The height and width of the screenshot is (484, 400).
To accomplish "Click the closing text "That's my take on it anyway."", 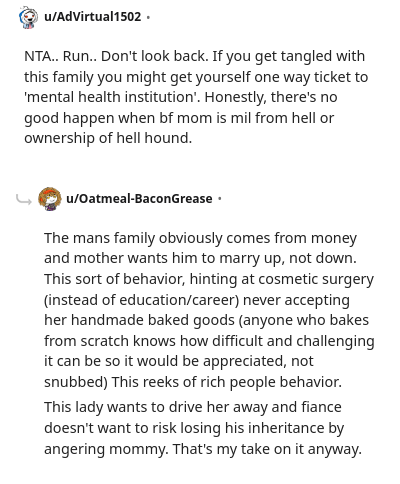I will [x=267, y=449].
